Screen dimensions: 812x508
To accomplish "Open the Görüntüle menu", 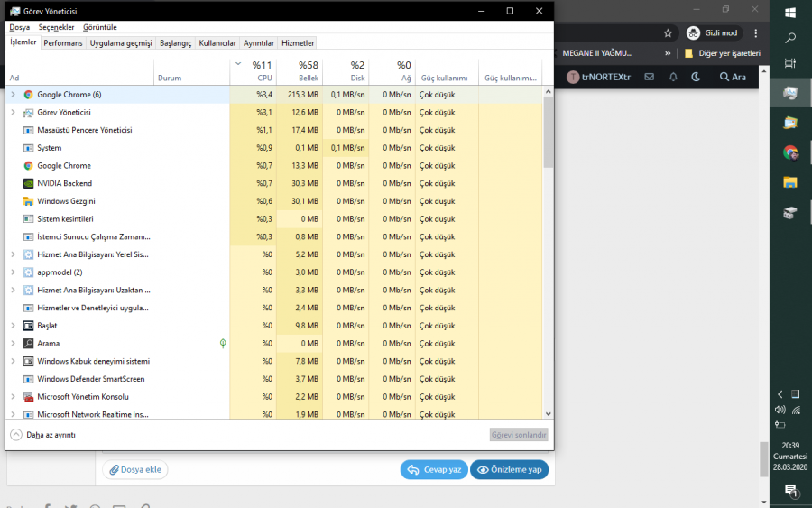I will click(100, 27).
